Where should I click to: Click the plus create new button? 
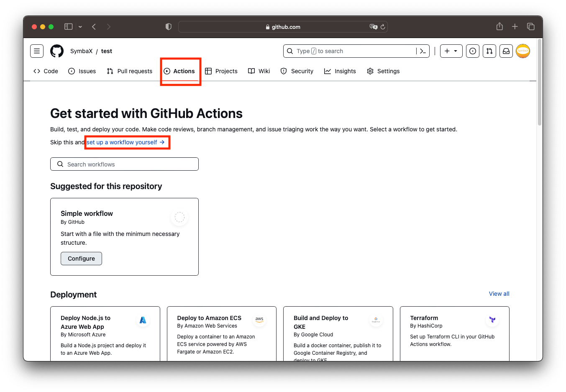[451, 51]
